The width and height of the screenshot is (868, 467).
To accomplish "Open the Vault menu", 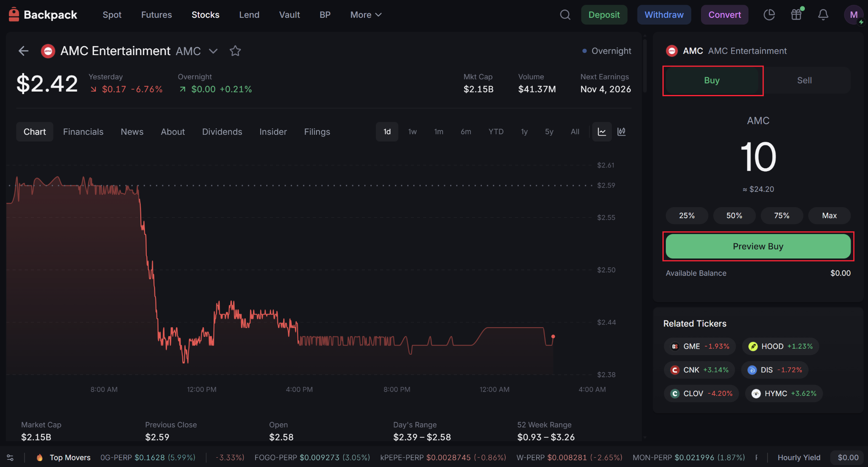I will click(289, 15).
